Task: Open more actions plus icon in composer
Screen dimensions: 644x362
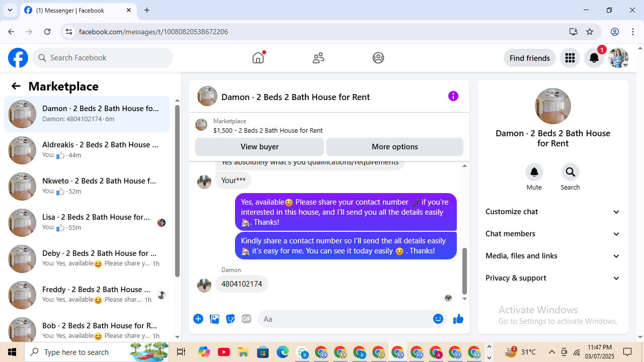Action: click(x=198, y=319)
